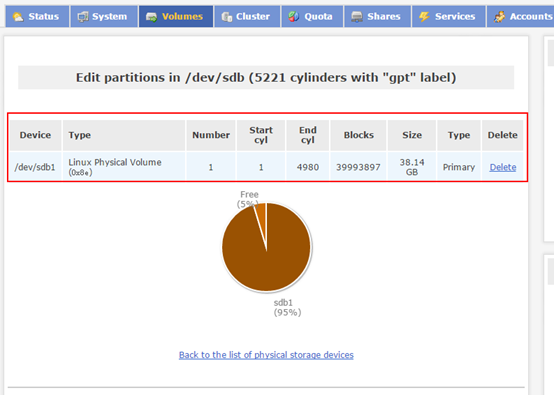
Task: Open the Services tab
Action: (x=448, y=16)
